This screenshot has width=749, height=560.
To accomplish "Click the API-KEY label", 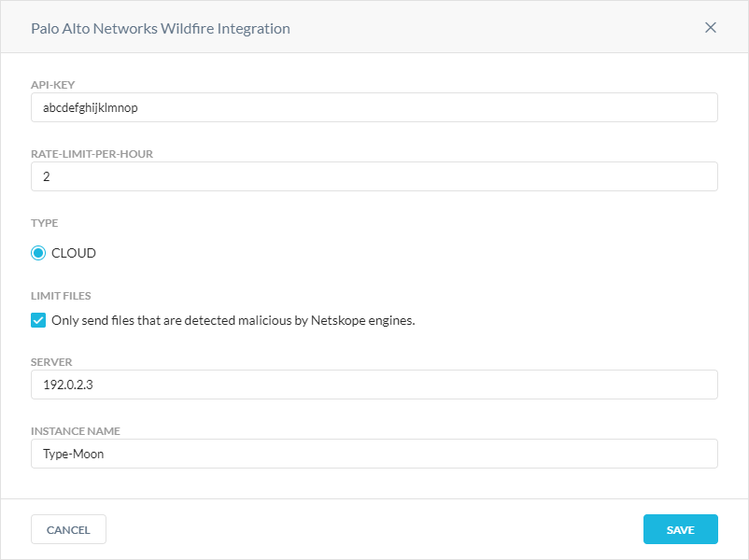I will (53, 85).
